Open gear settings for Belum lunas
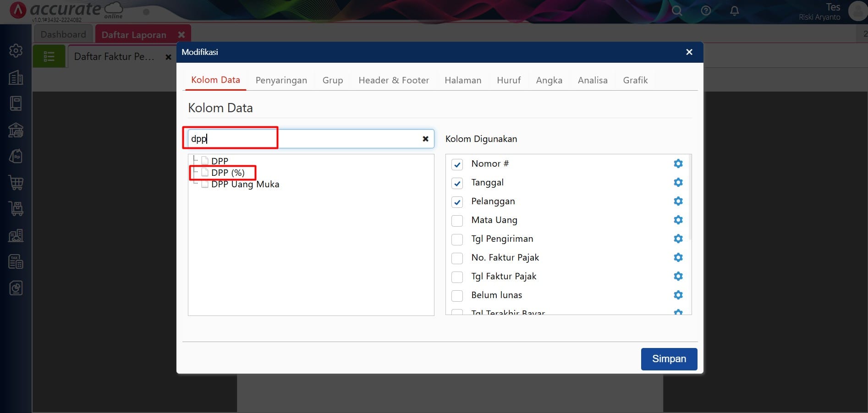Image resolution: width=868 pixels, height=413 pixels. [x=678, y=295]
